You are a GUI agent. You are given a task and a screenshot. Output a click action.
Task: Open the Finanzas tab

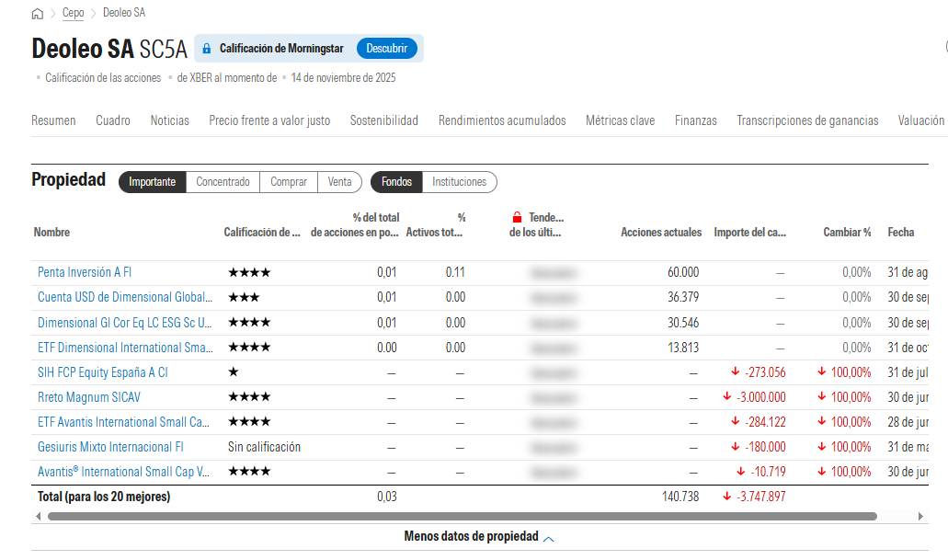pos(696,120)
